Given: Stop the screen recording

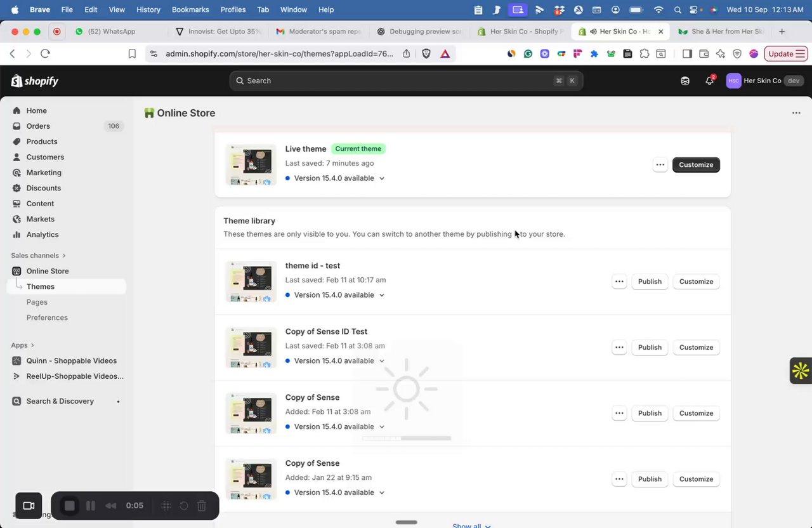Looking at the screenshot, I should pyautogui.click(x=70, y=506).
